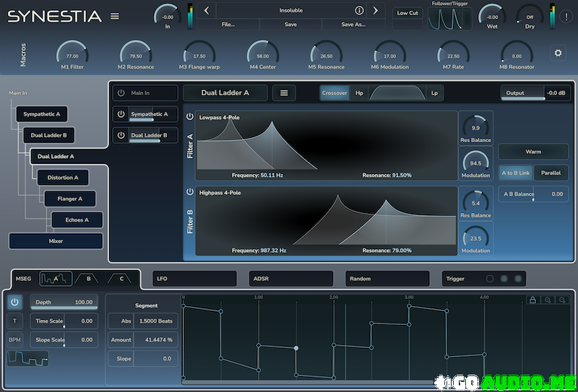Open the Dual Ladder A module selector
578x392 pixels.
click(225, 93)
